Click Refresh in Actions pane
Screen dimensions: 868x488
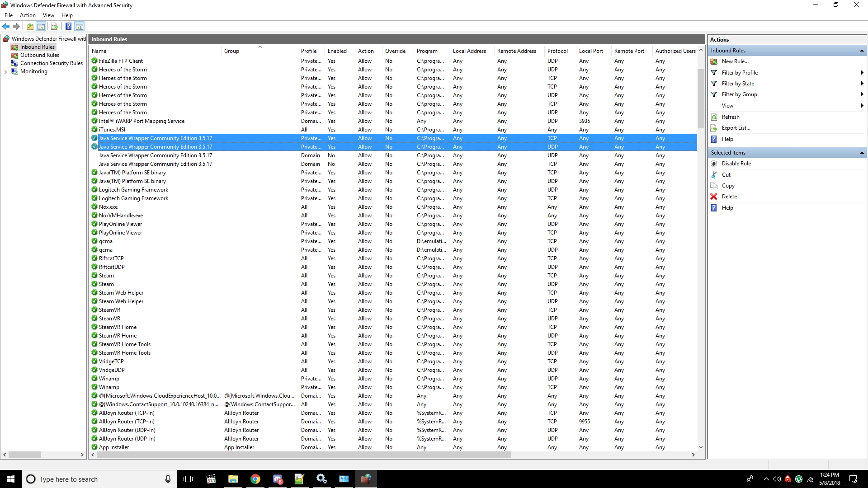tap(731, 117)
